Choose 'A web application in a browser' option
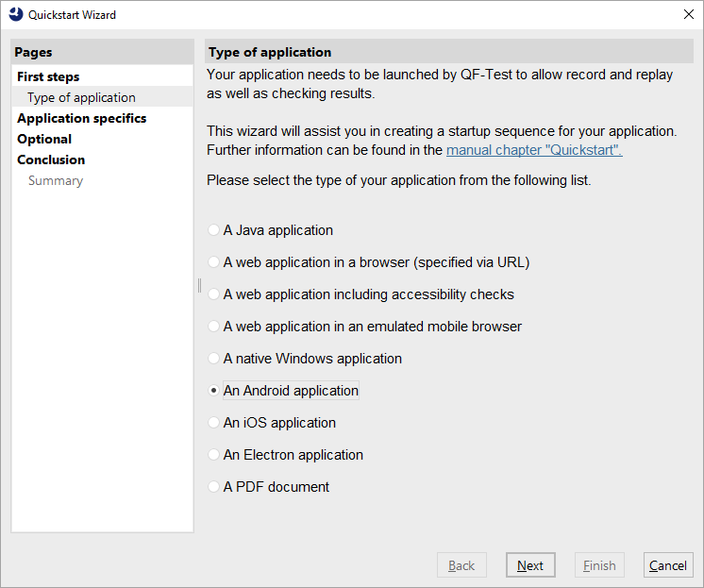Viewport: 704px width, 588px height. (214, 262)
